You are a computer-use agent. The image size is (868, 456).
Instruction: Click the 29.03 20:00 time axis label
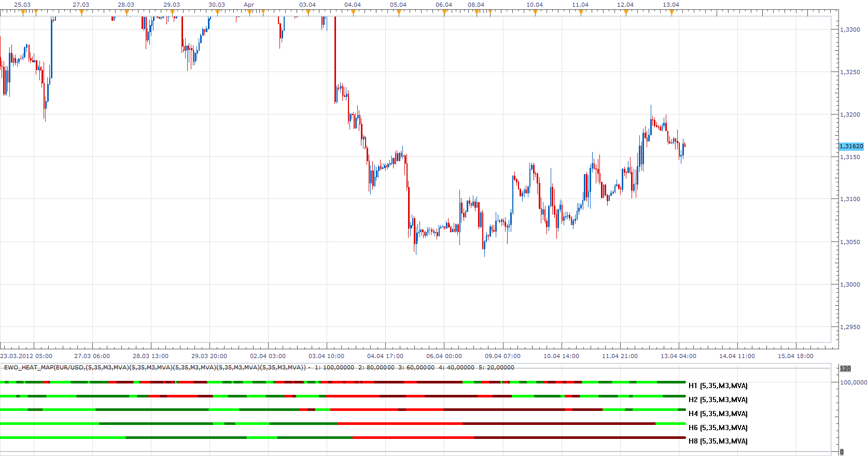tap(209, 356)
